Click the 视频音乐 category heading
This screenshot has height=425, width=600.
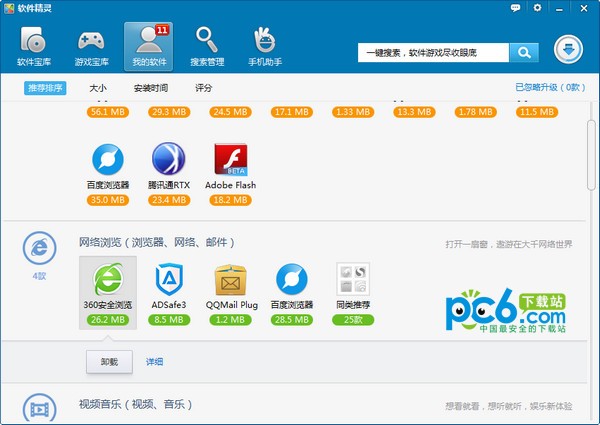(136, 404)
